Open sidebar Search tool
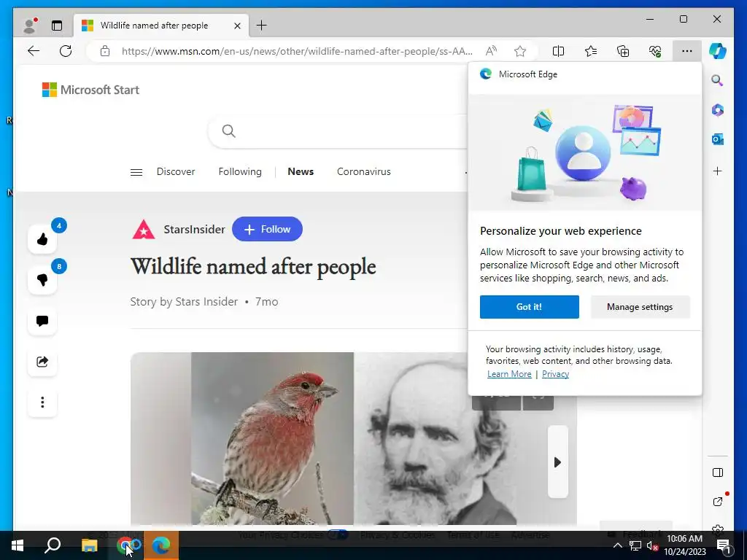 coord(718,80)
